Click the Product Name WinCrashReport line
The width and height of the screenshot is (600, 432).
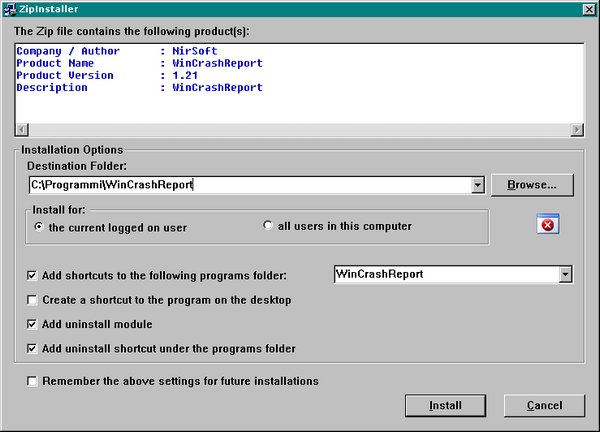[140, 63]
